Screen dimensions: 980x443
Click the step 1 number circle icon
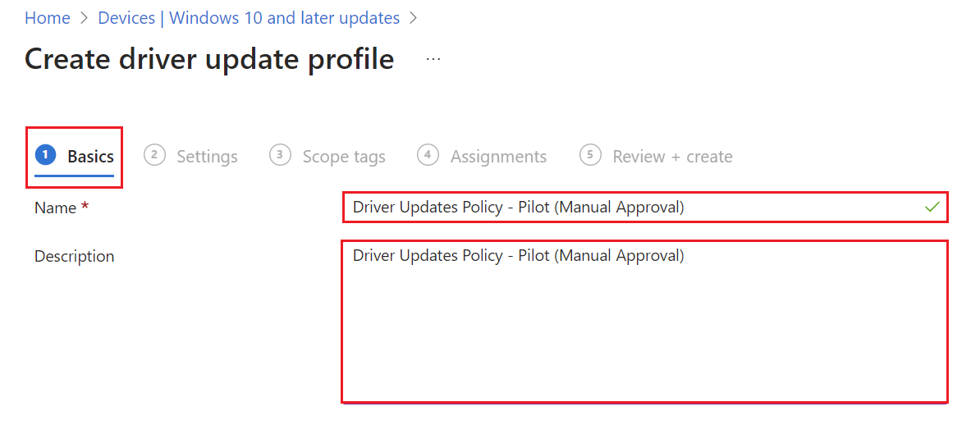(46, 155)
